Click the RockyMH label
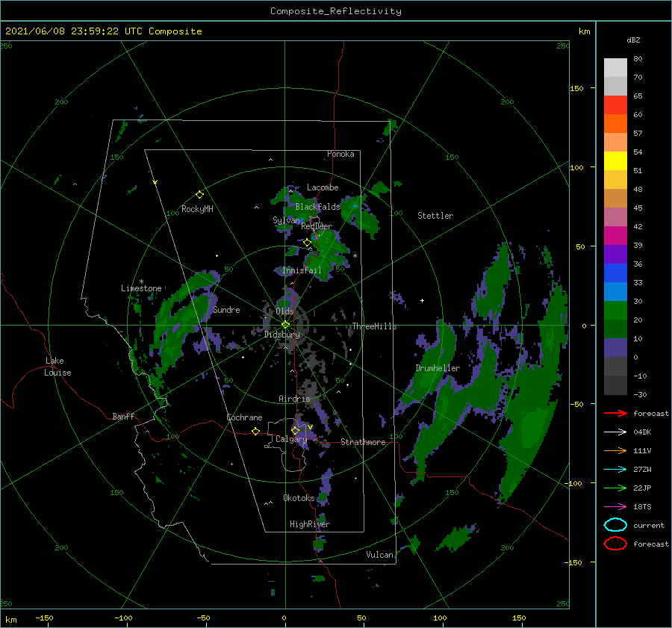The image size is (672, 628). click(x=197, y=209)
